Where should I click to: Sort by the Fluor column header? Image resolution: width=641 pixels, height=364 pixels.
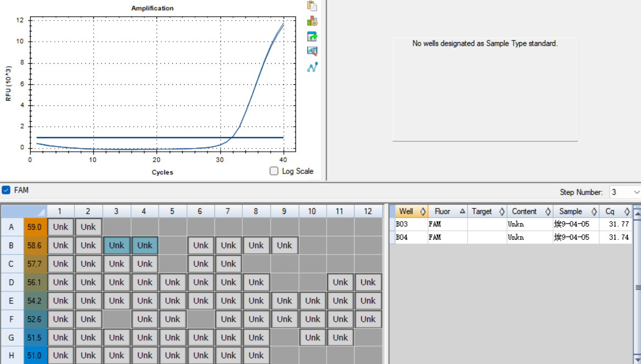pos(448,211)
